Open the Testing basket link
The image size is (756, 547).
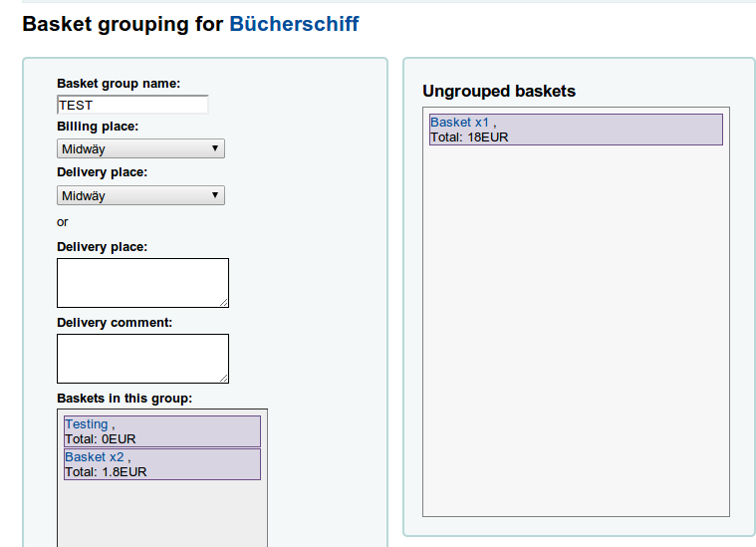[x=87, y=424]
